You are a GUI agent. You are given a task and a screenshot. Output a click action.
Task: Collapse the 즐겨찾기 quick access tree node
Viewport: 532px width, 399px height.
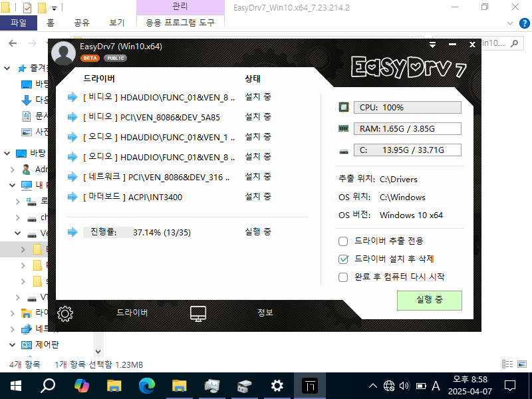pyautogui.click(x=7, y=68)
